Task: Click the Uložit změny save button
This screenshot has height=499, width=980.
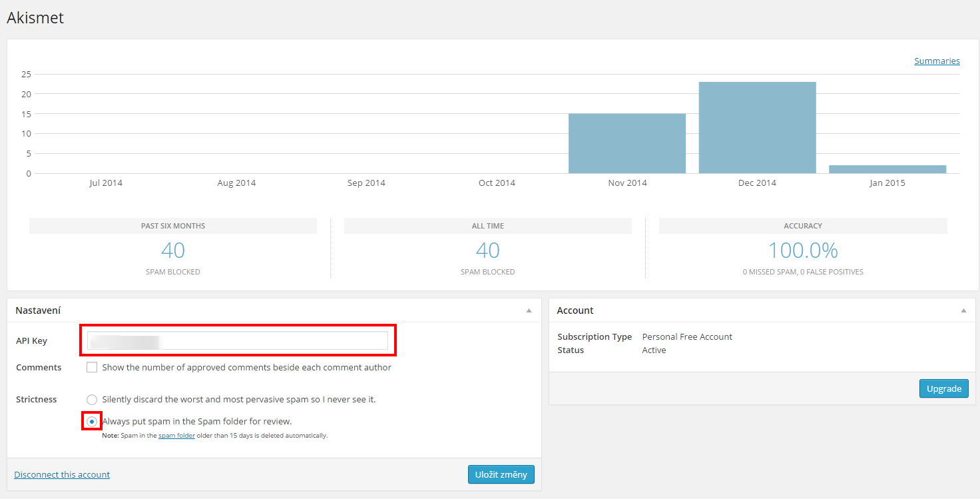Action: [x=501, y=474]
